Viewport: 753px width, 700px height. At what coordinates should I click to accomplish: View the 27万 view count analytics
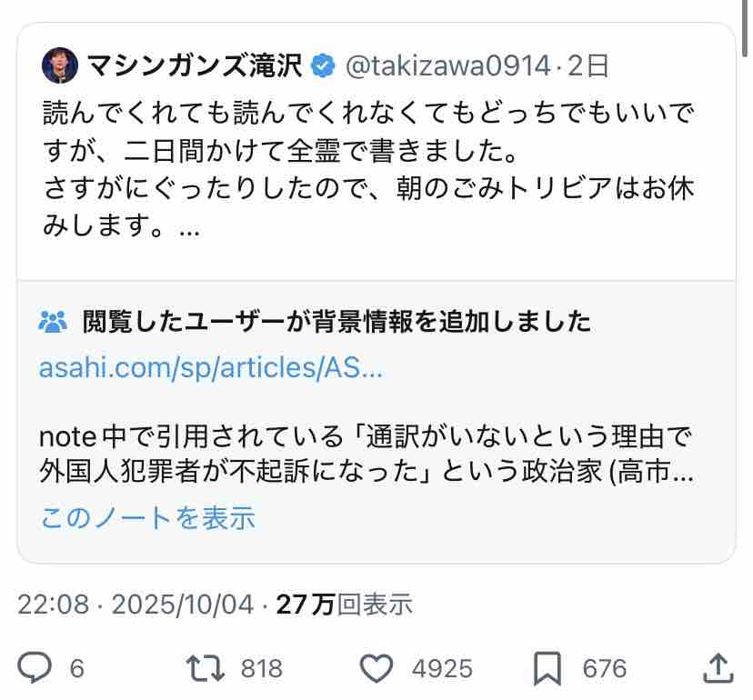[x=344, y=605]
